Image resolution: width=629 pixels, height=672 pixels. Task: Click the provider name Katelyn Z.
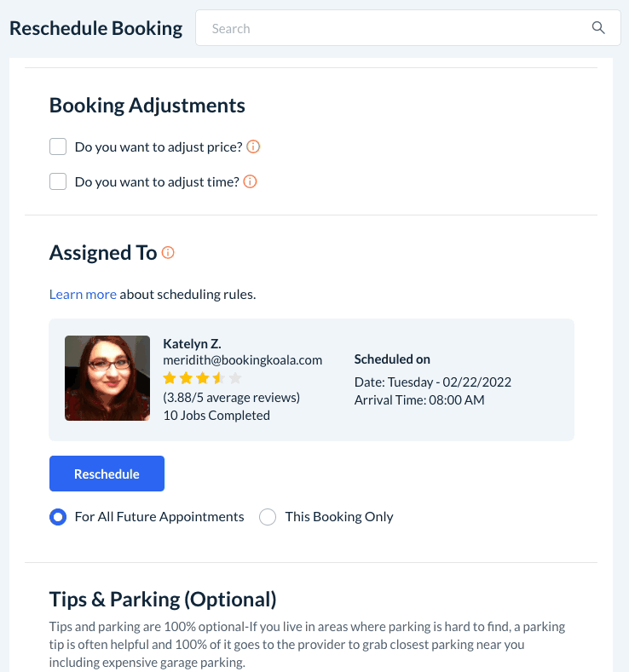coord(192,344)
